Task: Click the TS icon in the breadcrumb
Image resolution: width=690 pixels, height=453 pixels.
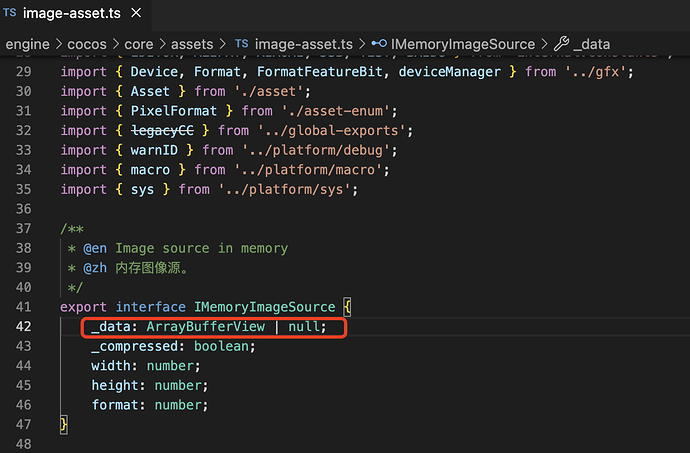Action: tap(241, 44)
